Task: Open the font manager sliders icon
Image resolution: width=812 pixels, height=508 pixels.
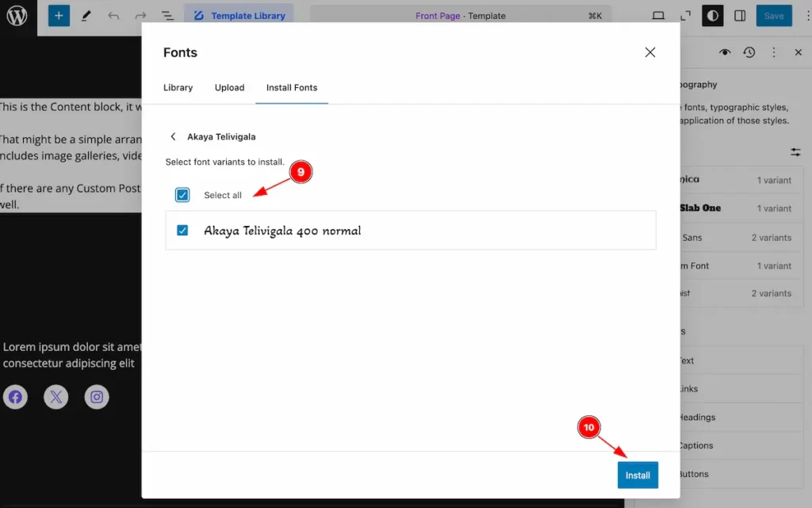Action: point(795,151)
